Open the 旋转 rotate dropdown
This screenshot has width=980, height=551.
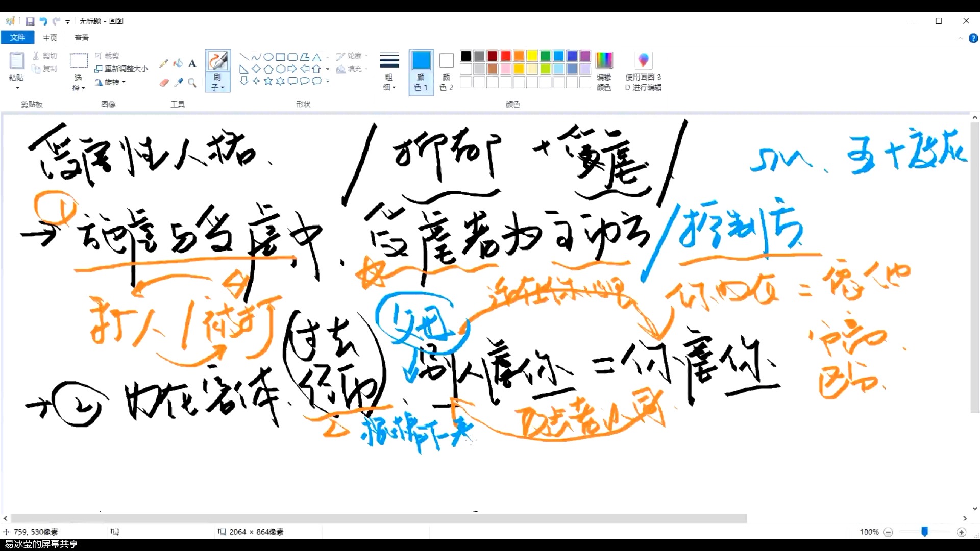pyautogui.click(x=110, y=82)
